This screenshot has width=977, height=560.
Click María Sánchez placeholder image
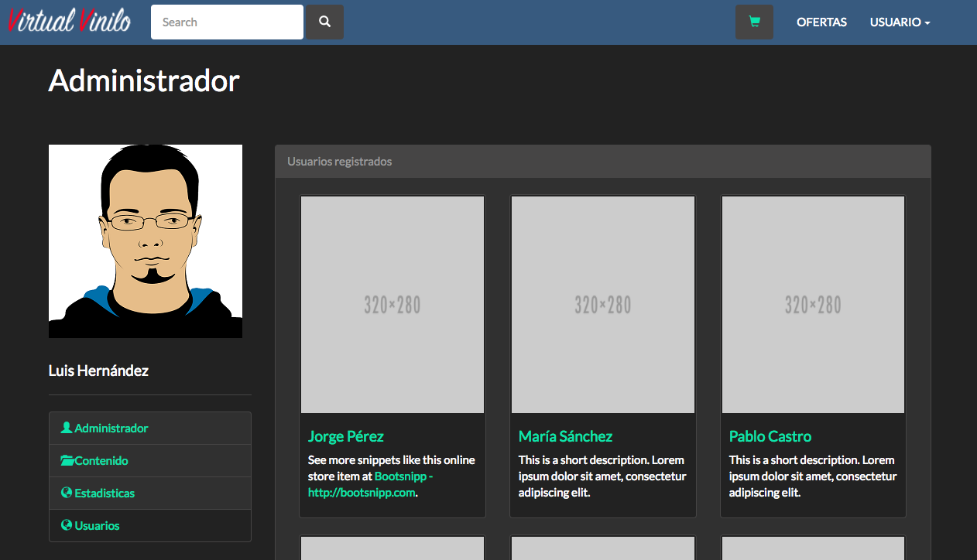click(603, 305)
